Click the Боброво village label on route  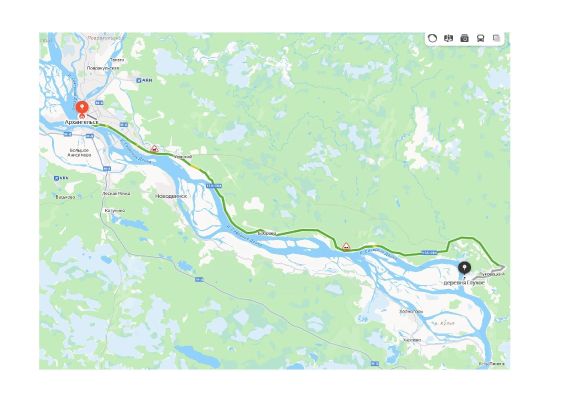pos(267,233)
